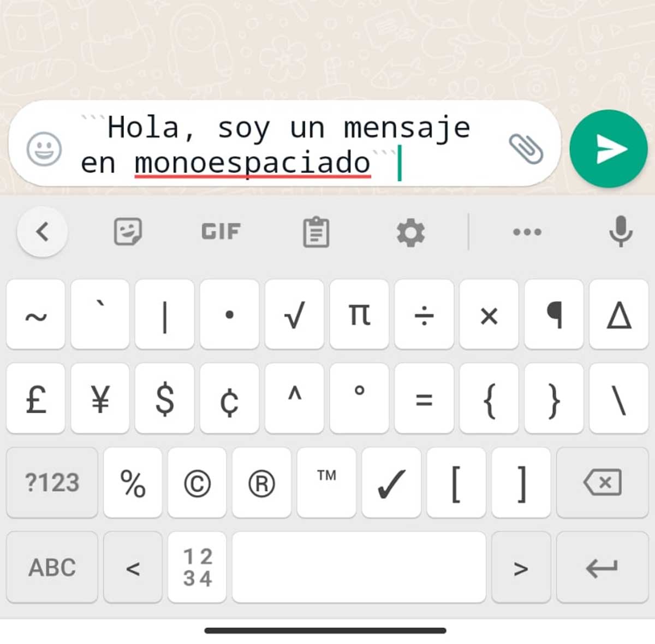This screenshot has height=644, width=655.
Task: Open keyboard settings gear icon
Action: (410, 232)
